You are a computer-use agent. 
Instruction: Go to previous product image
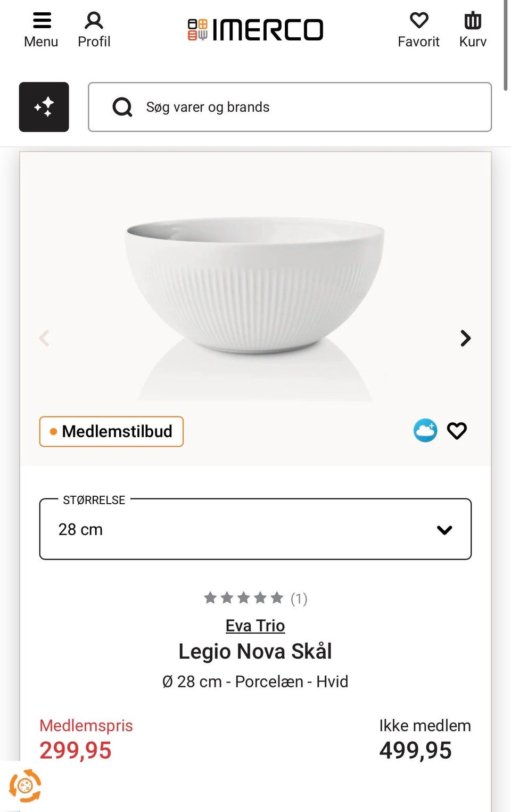tap(45, 338)
